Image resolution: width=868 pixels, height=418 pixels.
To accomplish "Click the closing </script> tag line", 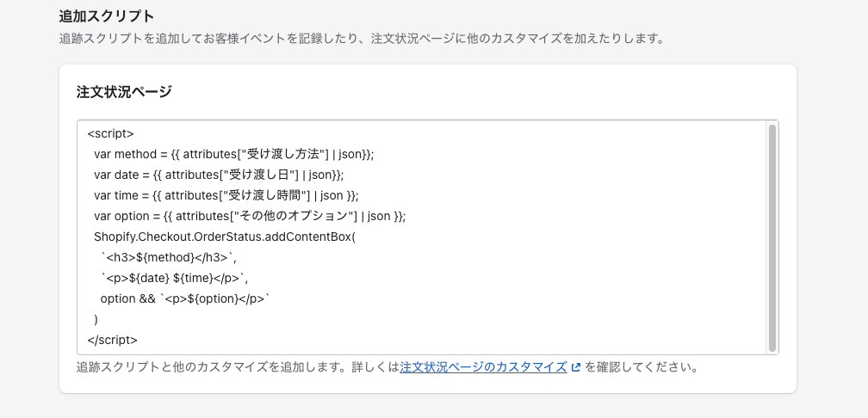I will tap(112, 340).
